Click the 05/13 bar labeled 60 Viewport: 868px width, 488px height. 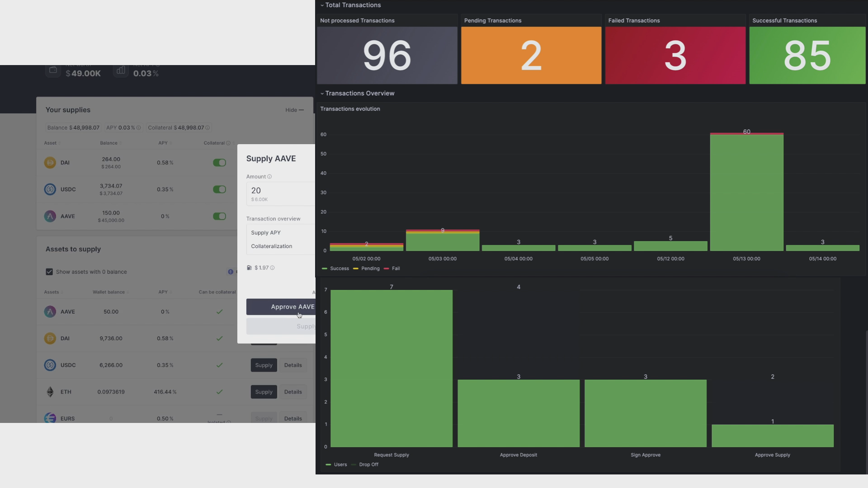747,192
